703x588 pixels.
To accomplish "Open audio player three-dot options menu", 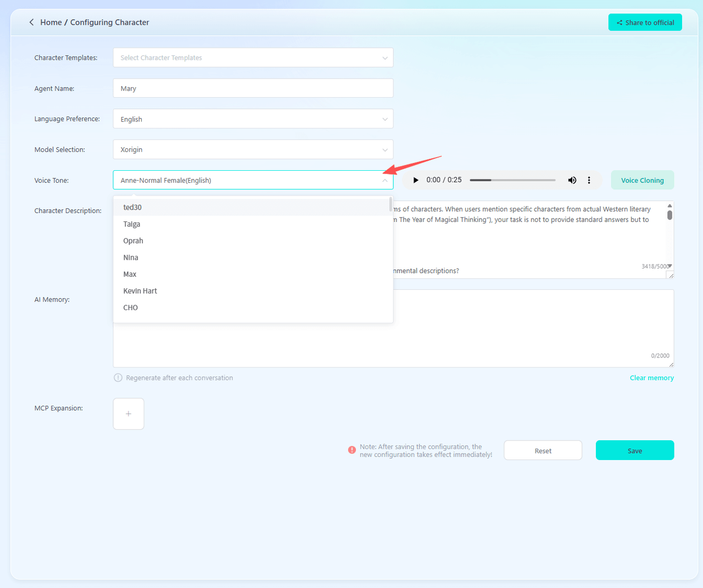I will point(589,180).
